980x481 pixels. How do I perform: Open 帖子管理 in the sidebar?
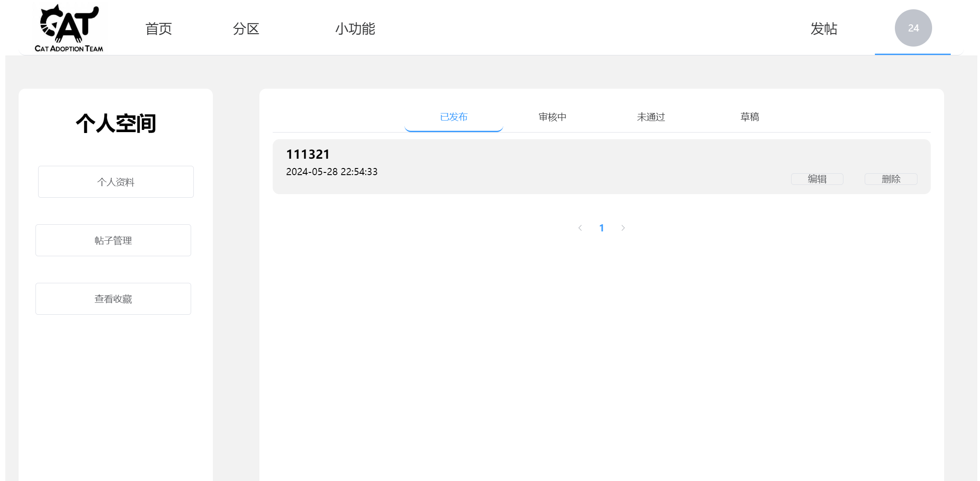coord(113,240)
